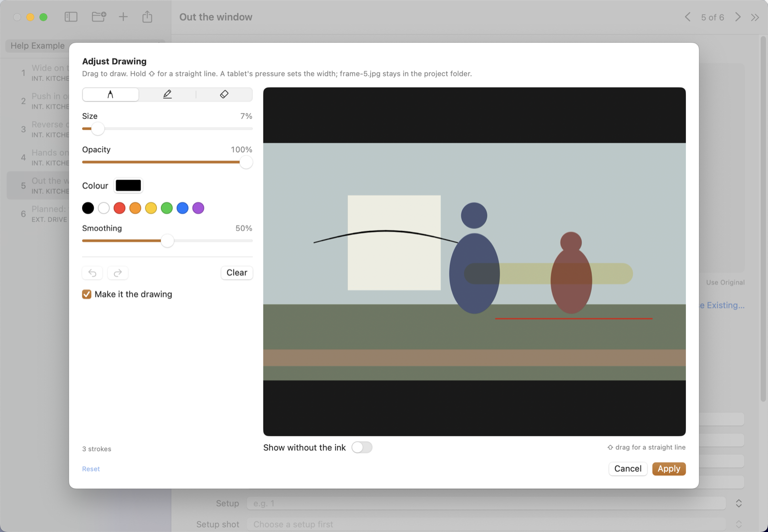Screen dimensions: 768x532
Task: Choose the purple colour swatch
Action: (198, 208)
